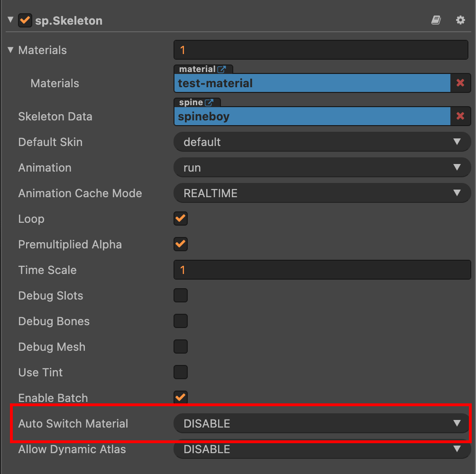Enable Debug Mesh checkbox

pos(181,346)
